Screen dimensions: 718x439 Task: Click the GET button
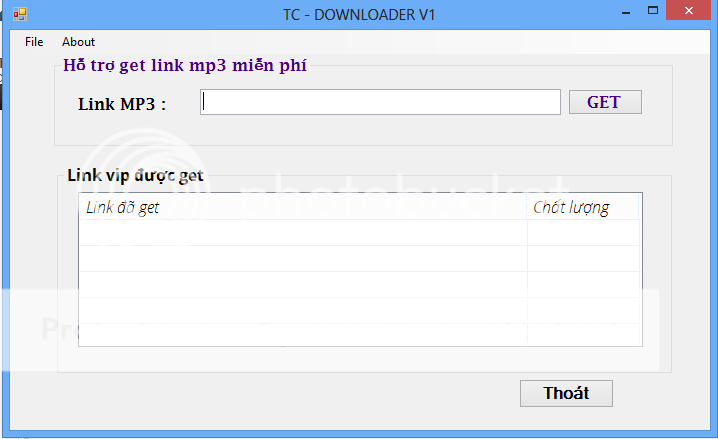(605, 102)
